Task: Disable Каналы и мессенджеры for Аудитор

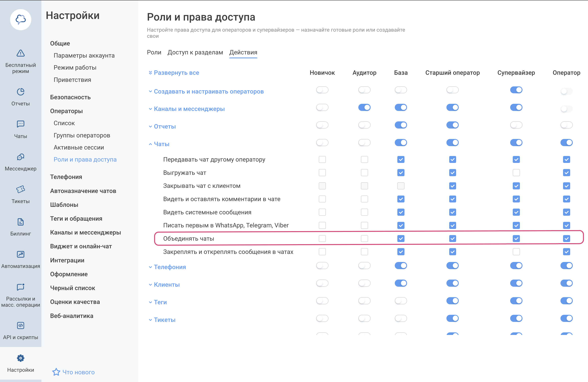Action: 364,108
